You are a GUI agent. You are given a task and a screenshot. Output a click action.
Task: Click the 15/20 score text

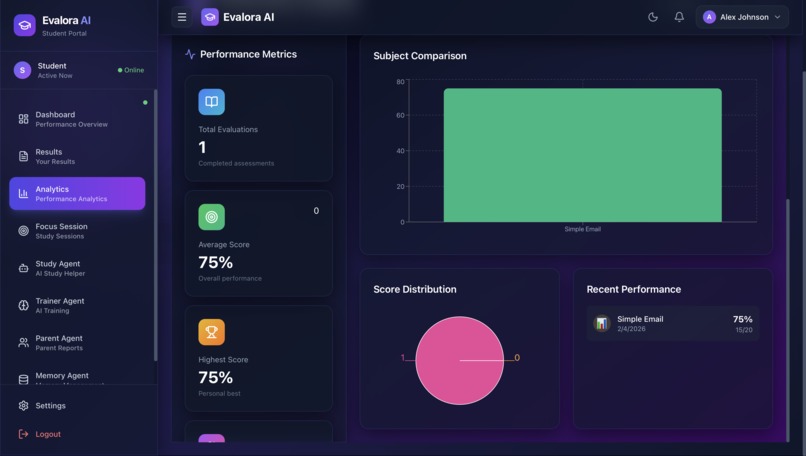[744, 330]
